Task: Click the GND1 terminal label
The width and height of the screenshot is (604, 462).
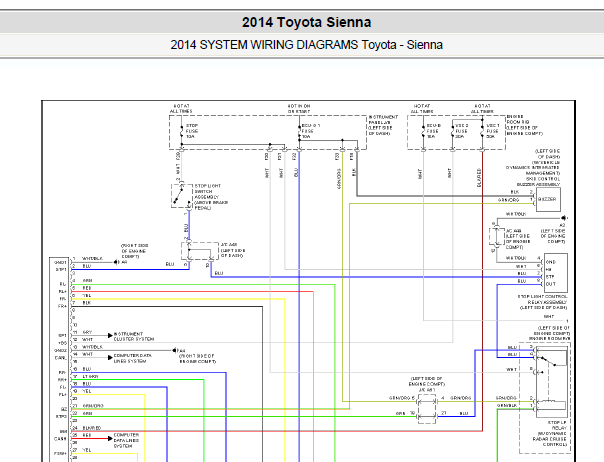Action: click(60, 262)
